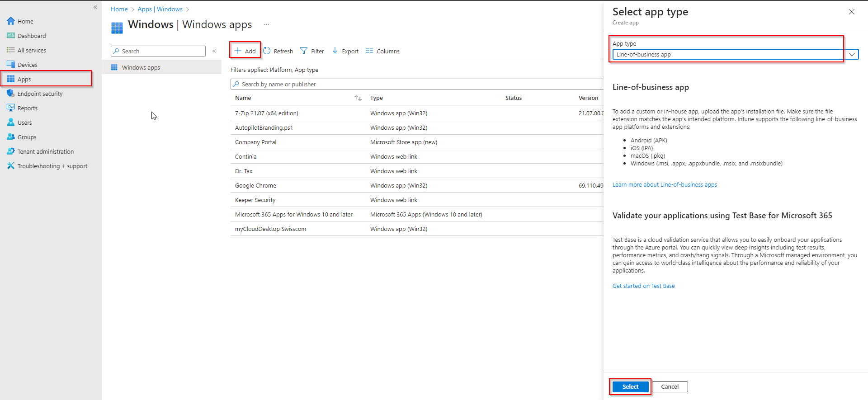
Task: Click the Version column header
Action: coord(588,98)
